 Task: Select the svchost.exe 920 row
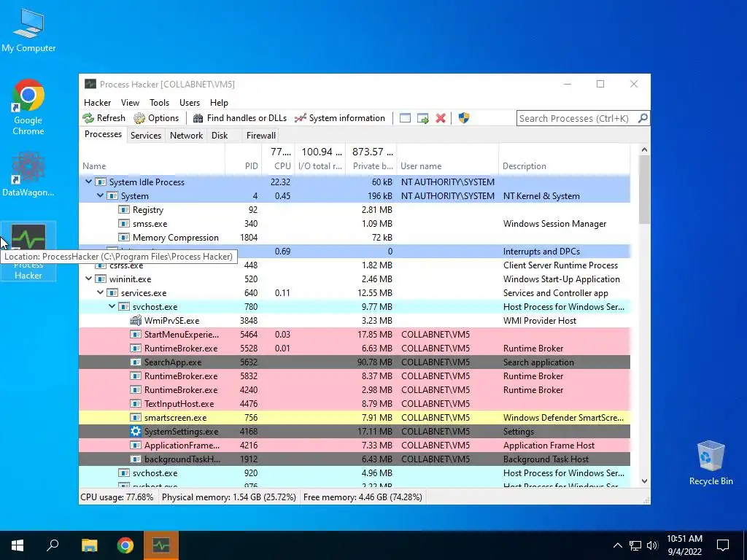[355, 473]
